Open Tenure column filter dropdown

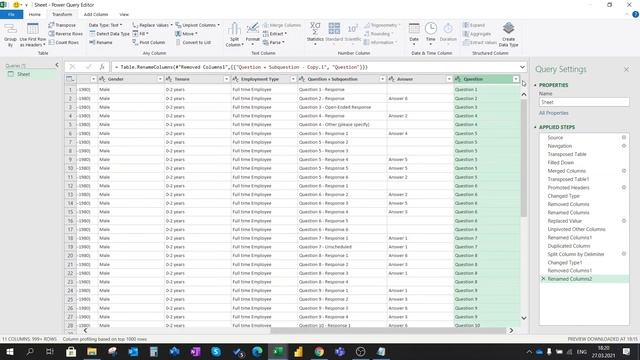227,79
